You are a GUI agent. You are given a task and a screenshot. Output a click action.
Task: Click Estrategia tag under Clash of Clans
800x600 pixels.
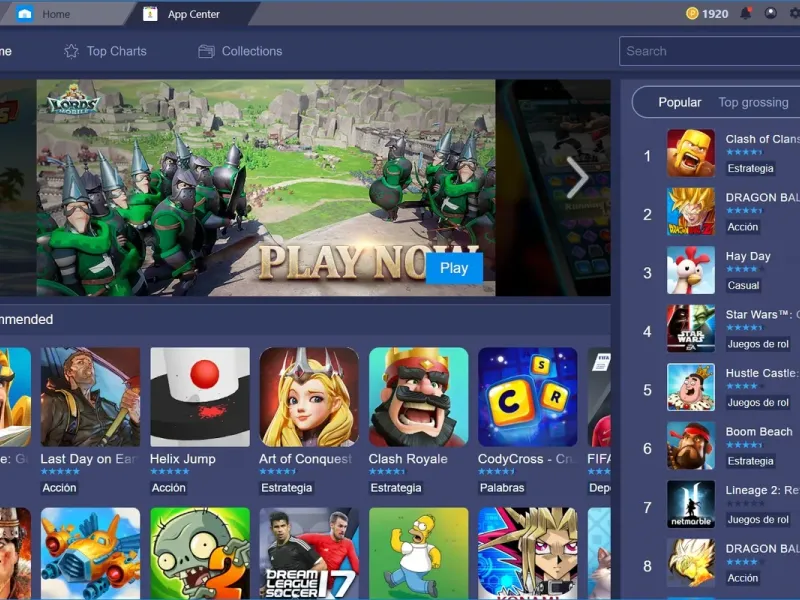pyautogui.click(x=751, y=168)
